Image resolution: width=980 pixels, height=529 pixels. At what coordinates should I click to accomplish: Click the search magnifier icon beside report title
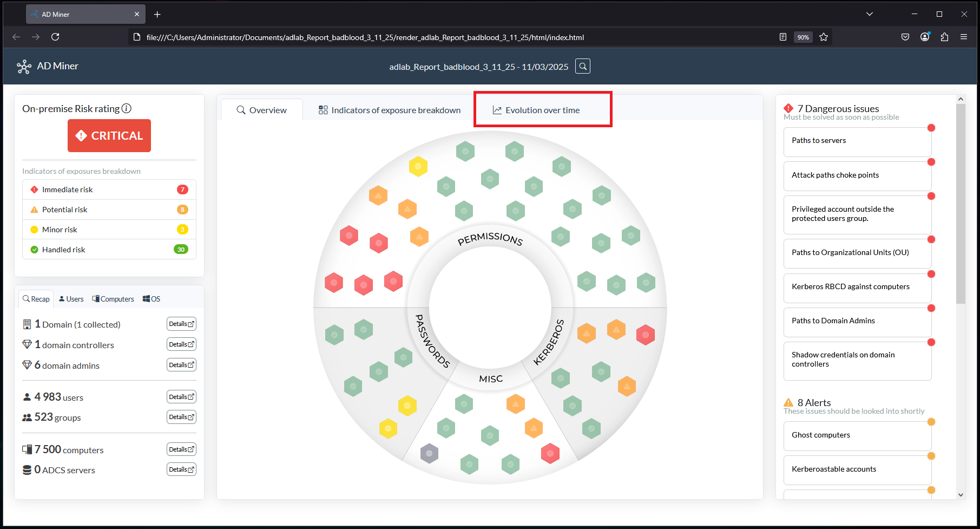[582, 66]
